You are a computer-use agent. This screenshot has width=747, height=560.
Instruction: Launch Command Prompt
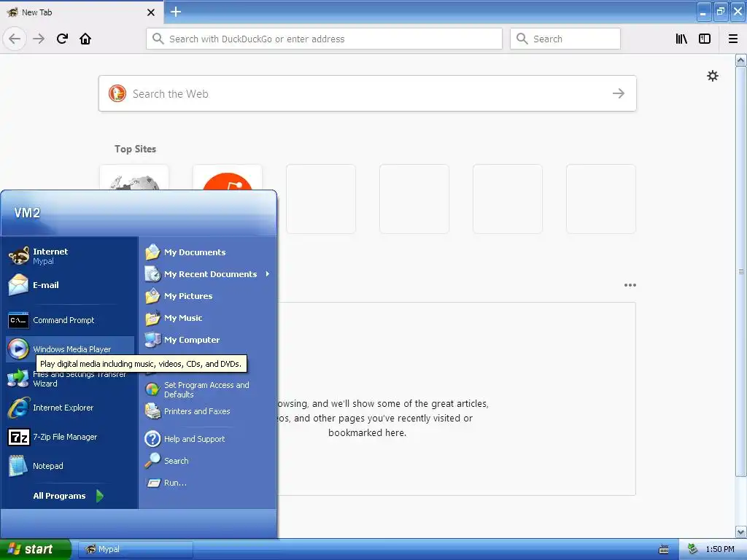tap(69, 320)
